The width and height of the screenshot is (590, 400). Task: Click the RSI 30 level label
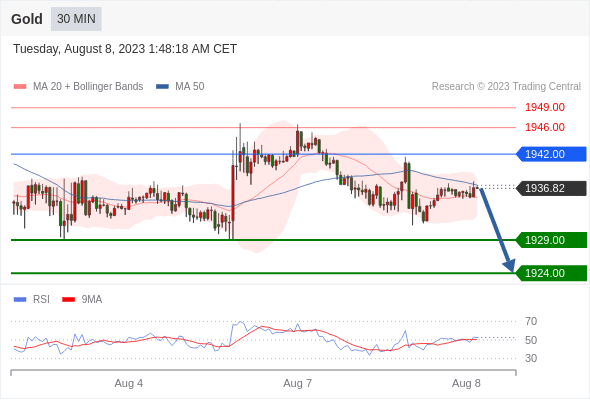[531, 358]
